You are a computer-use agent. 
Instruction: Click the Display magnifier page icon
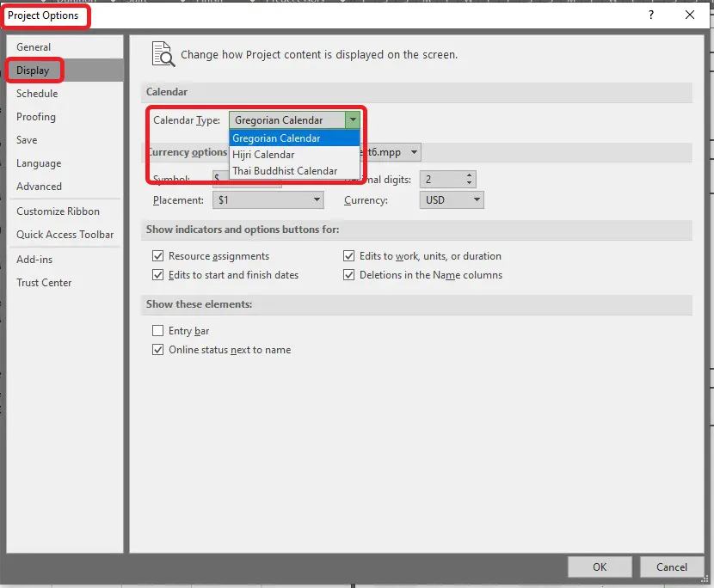tap(162, 53)
